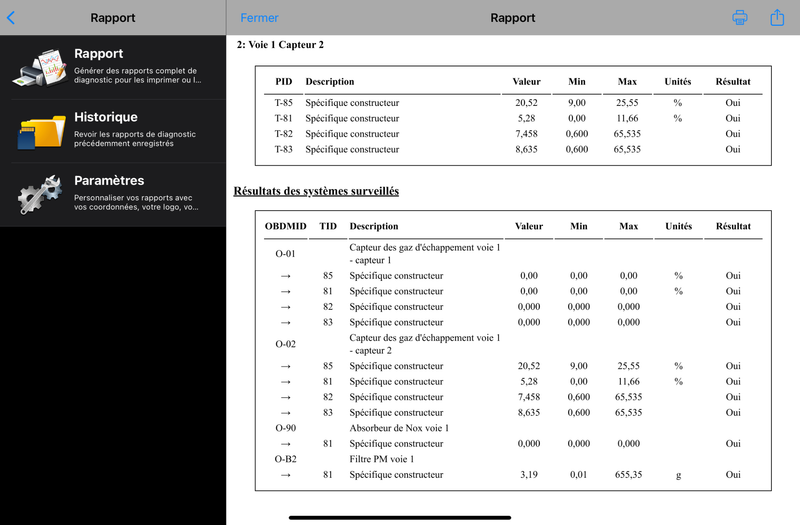Click the report title 'Rapport' in right header
This screenshot has width=800, height=525.
click(513, 18)
